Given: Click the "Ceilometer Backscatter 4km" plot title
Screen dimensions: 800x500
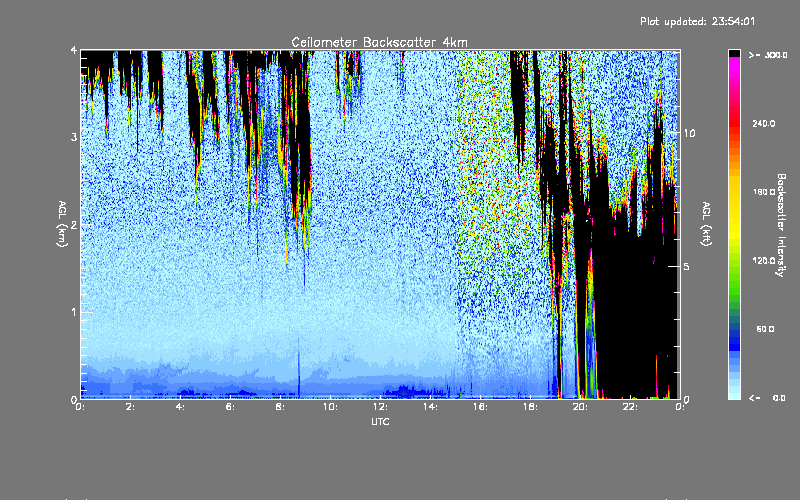Looking at the screenshot, I should point(379,42).
